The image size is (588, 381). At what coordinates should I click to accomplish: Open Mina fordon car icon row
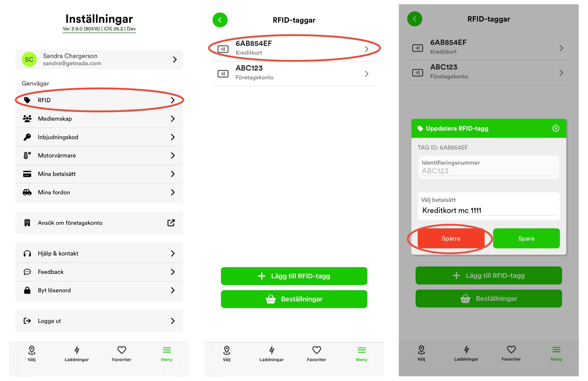tap(99, 192)
